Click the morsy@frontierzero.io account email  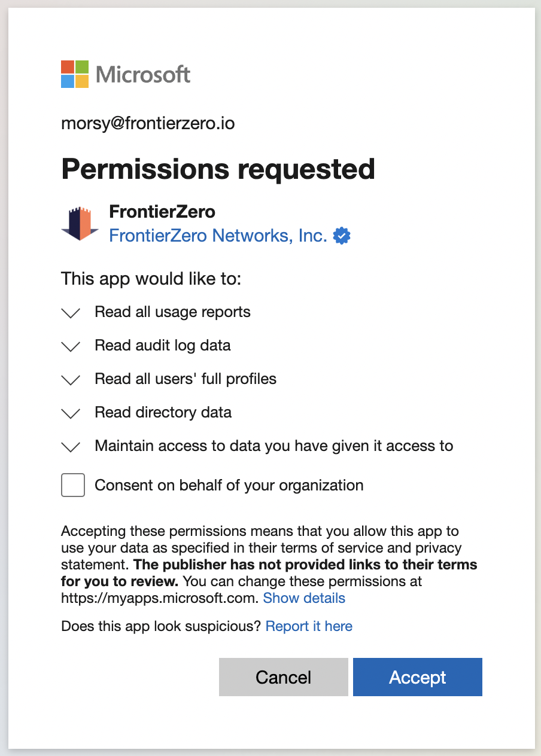pos(148,124)
